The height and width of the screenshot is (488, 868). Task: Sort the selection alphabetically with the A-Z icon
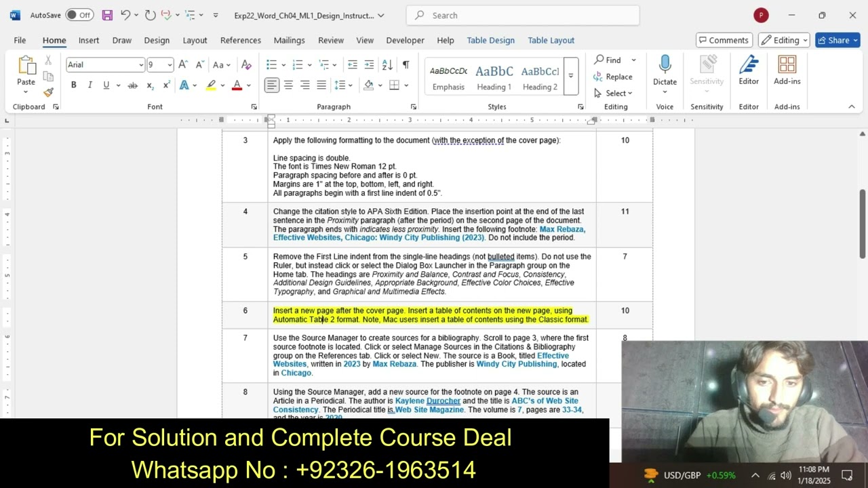click(387, 65)
